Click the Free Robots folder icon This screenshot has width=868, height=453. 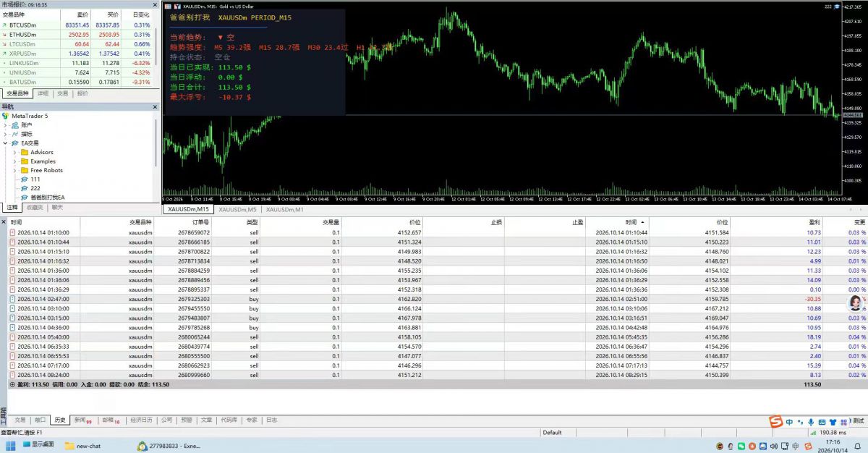[24, 170]
